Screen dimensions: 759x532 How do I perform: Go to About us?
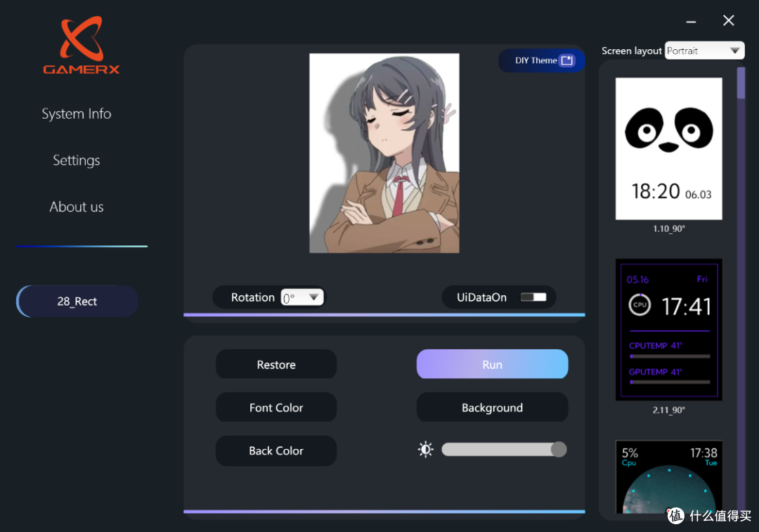77,207
